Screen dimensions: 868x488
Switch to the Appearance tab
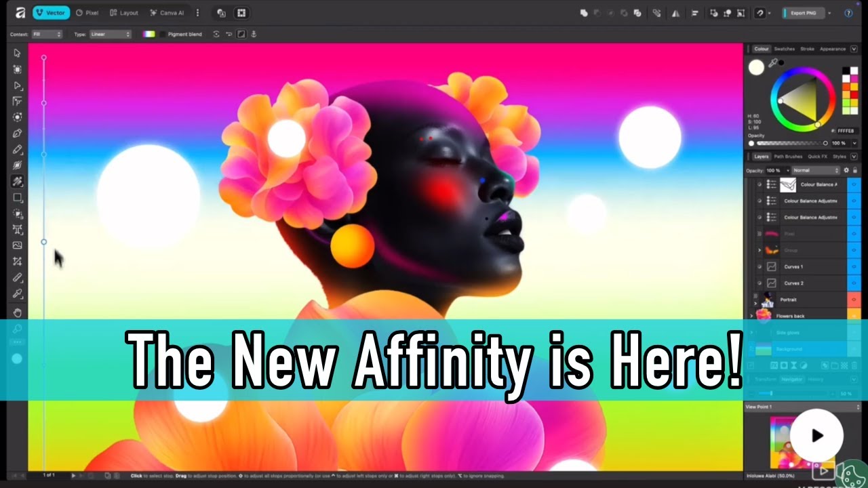[x=832, y=49]
